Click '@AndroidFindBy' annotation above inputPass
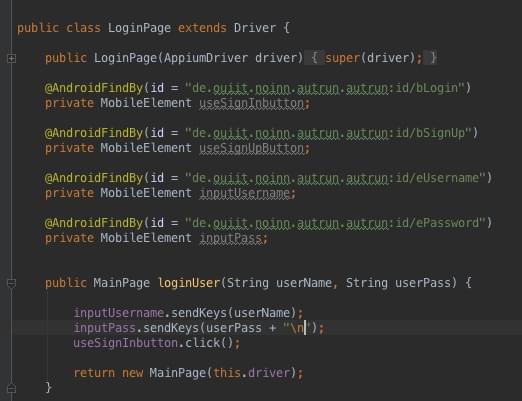This screenshot has width=522, height=401. click(x=94, y=223)
